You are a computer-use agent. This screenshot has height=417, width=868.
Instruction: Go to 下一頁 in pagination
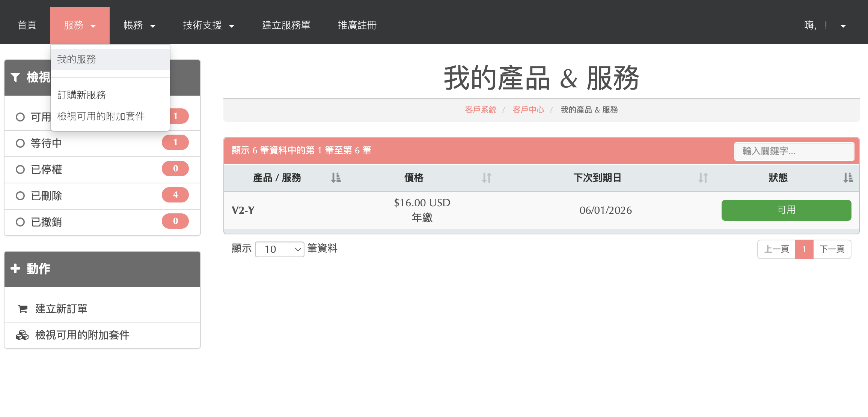click(x=832, y=249)
